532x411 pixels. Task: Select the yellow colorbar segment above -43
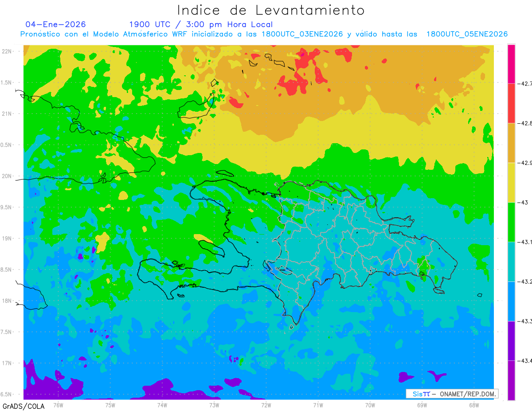point(511,182)
